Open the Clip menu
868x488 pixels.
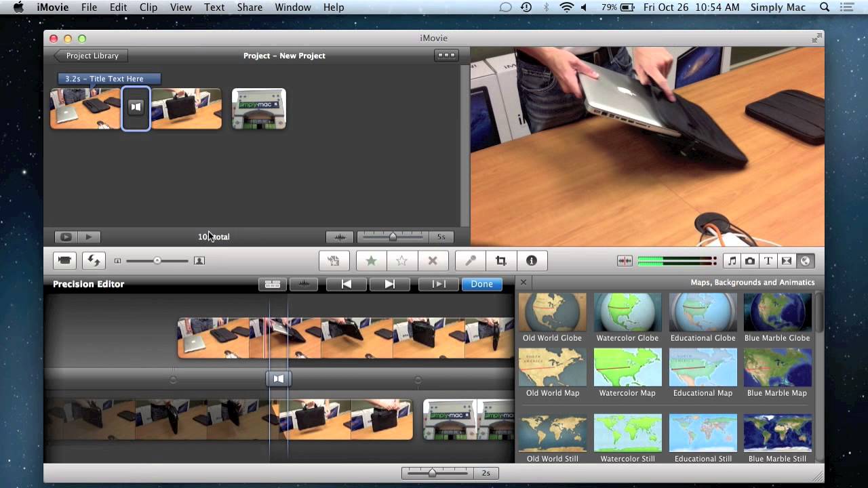coord(149,7)
